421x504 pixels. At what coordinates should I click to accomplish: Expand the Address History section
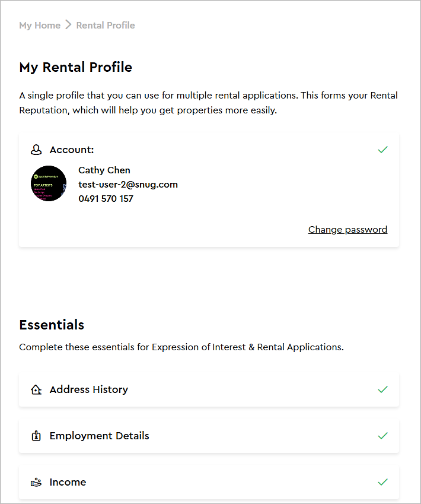coord(89,389)
